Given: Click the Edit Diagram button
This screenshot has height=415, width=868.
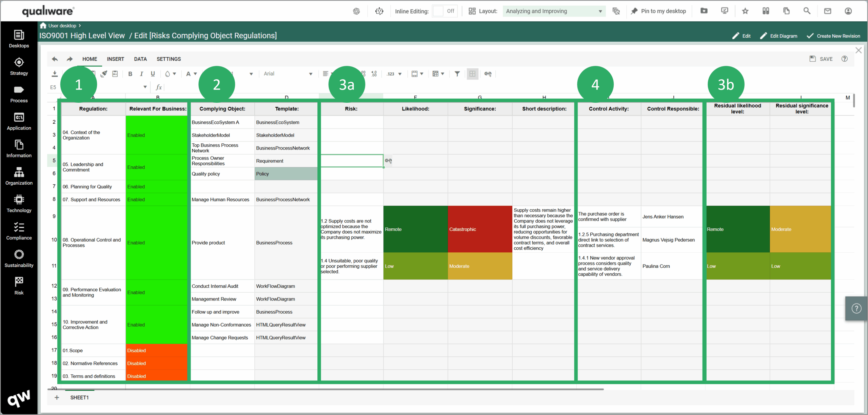Looking at the screenshot, I should (x=779, y=36).
